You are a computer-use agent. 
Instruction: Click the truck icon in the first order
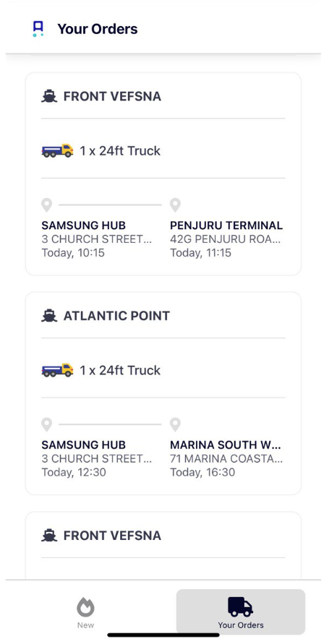58,151
